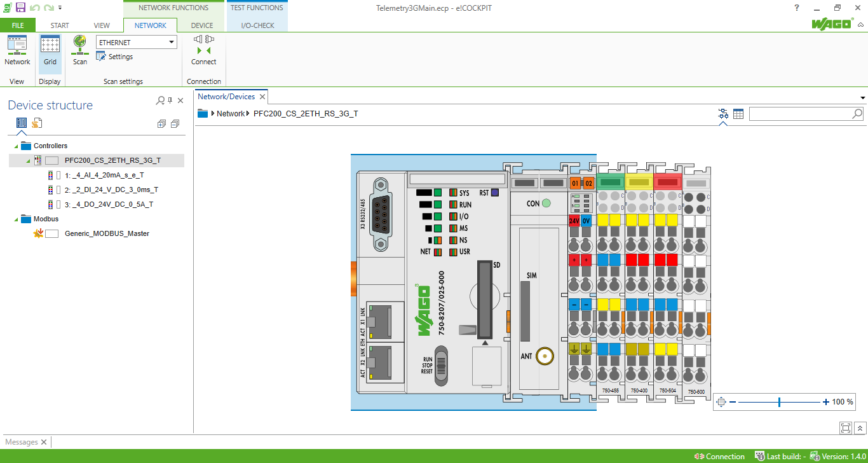
Task: Click Connection status in status bar
Action: click(x=719, y=456)
